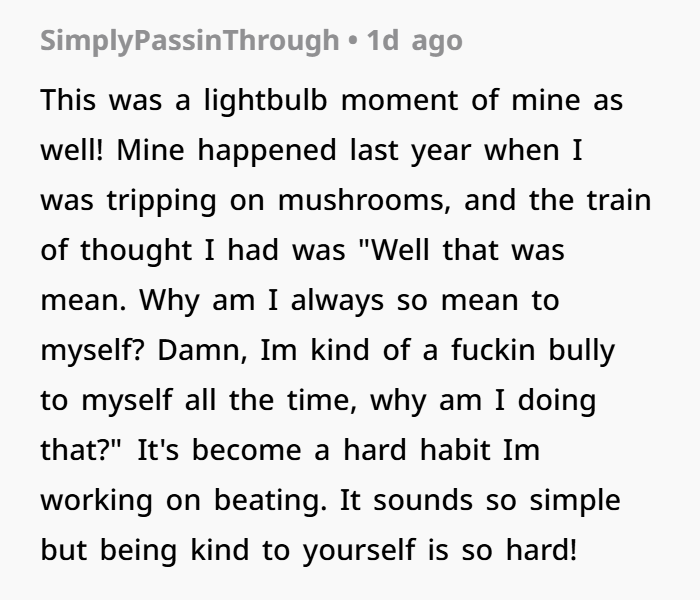This screenshot has height=600, width=700.
Task: Click the word yourself in the last line
Action: pyautogui.click(x=359, y=550)
